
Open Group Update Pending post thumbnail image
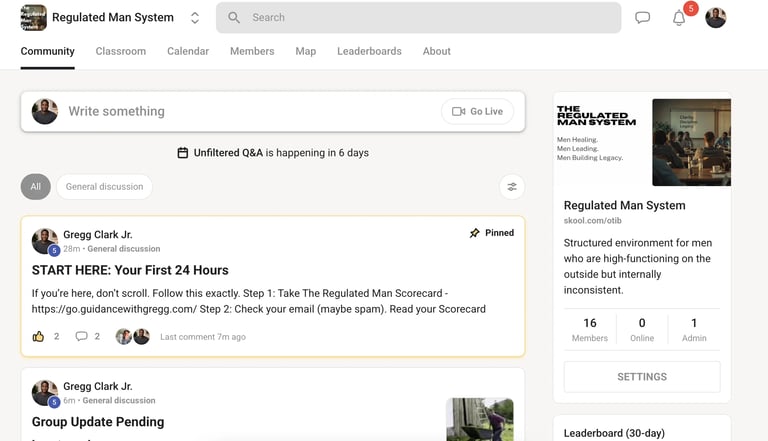coord(480,419)
